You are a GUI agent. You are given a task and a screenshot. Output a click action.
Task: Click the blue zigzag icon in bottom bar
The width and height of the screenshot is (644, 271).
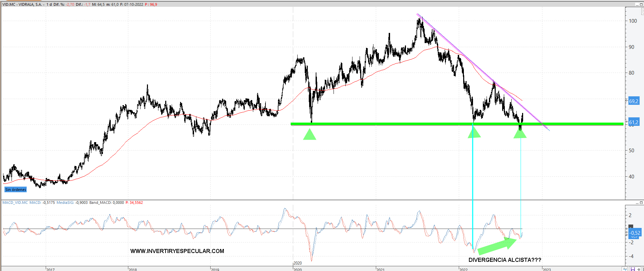625,269
